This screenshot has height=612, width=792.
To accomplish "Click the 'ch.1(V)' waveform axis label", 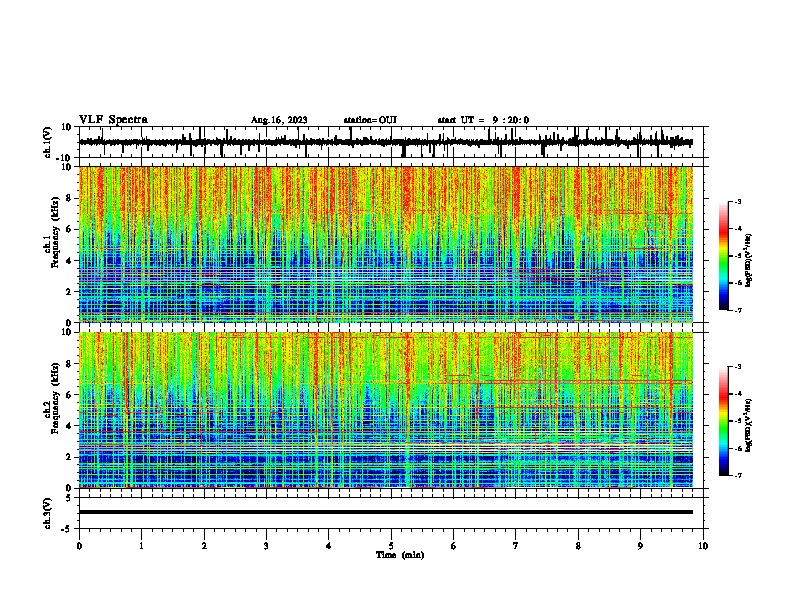I will click(48, 142).
